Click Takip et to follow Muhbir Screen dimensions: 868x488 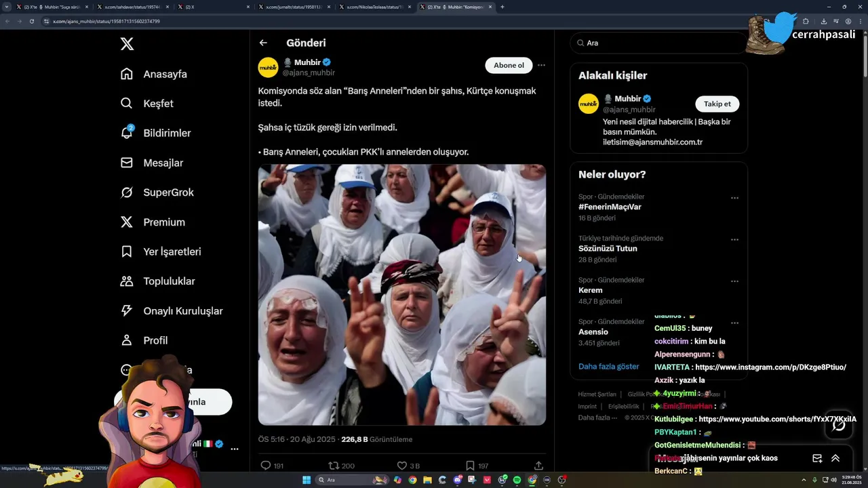717,104
